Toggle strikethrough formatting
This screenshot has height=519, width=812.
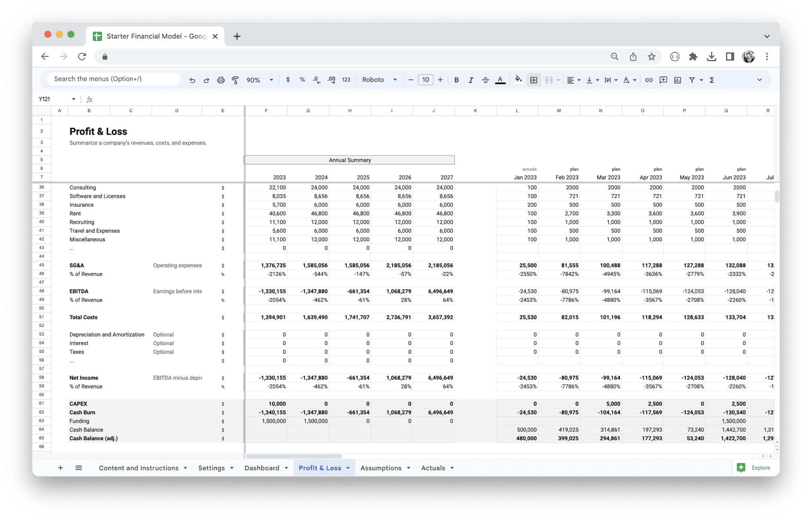486,80
